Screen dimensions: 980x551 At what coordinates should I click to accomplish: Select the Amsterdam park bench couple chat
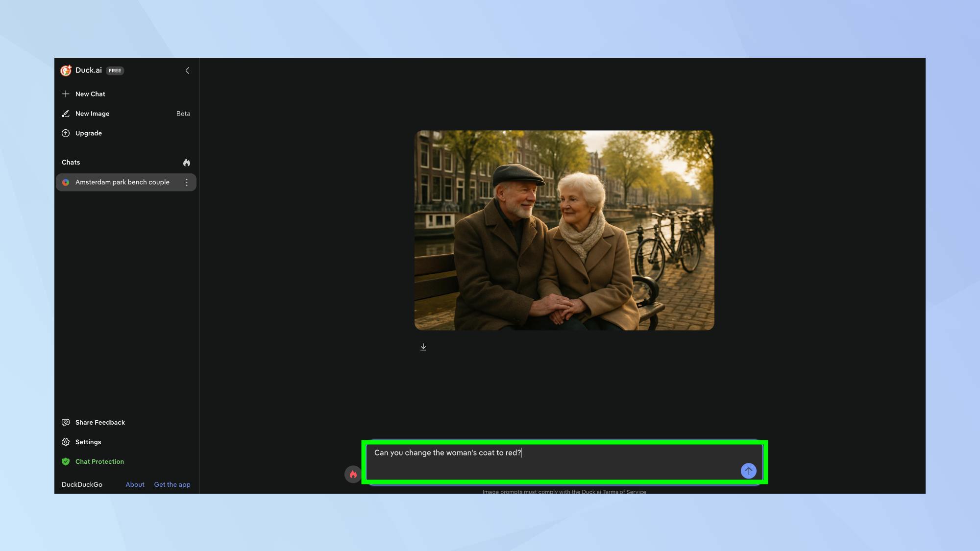[x=122, y=182]
